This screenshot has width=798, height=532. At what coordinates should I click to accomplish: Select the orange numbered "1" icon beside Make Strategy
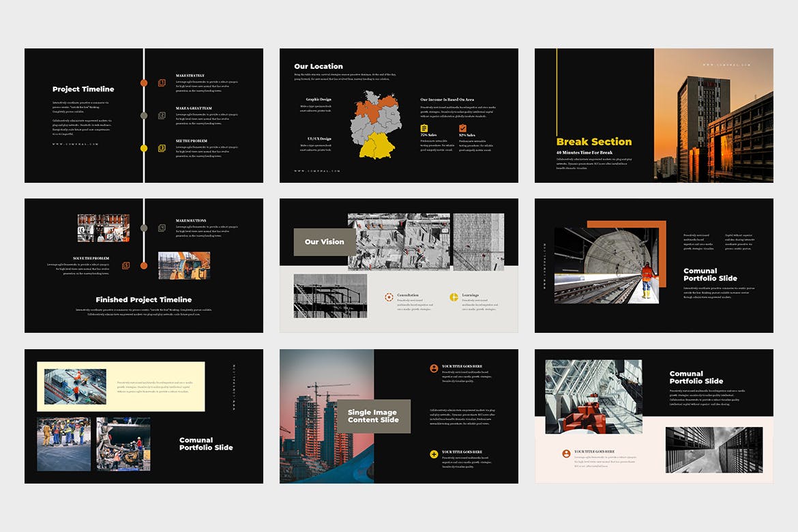162,83
